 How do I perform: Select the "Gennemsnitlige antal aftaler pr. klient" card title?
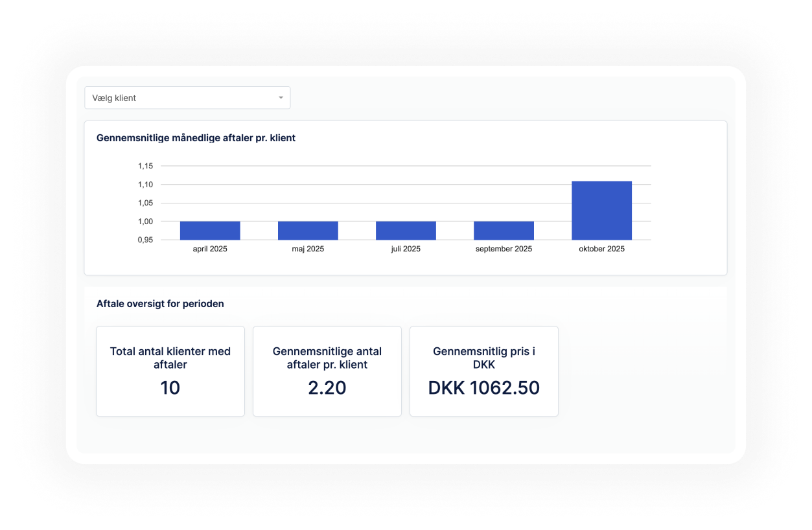327,358
